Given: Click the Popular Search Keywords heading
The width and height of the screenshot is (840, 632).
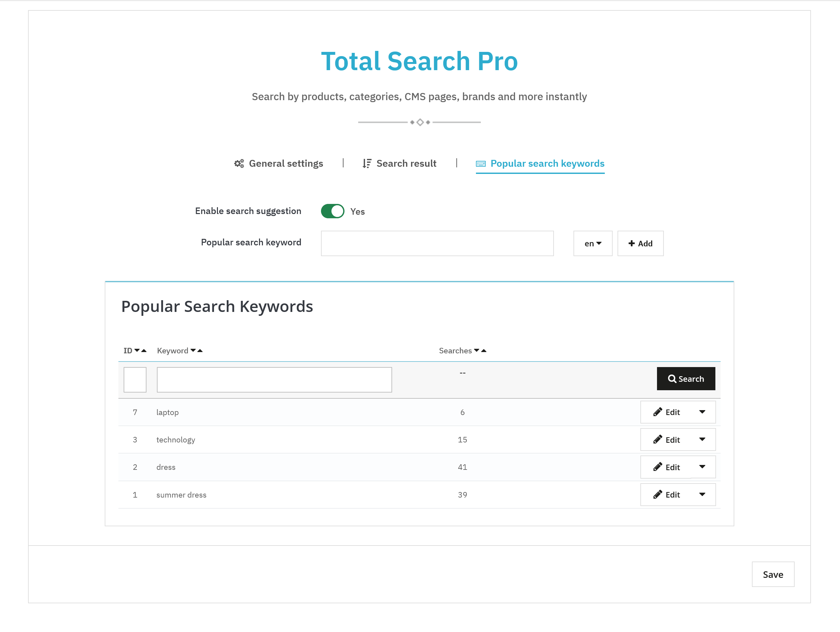Looking at the screenshot, I should pos(217,306).
